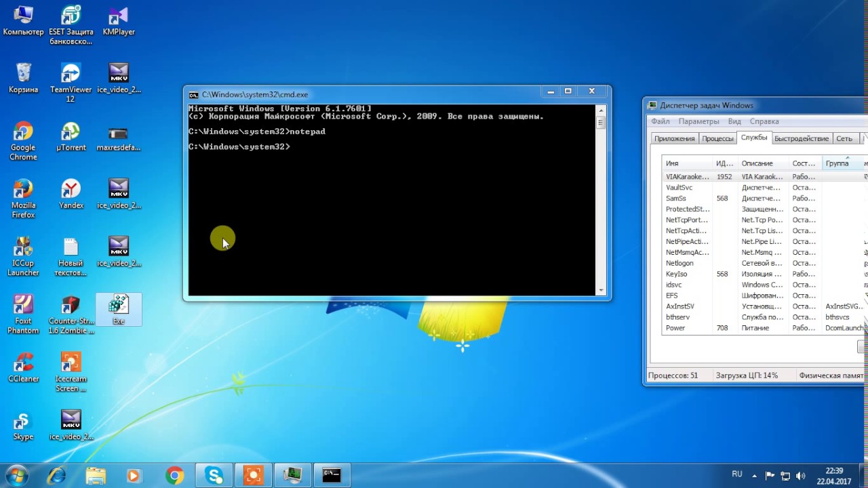This screenshot has width=868, height=488.
Task: Open the Start menu orb
Action: 16,475
